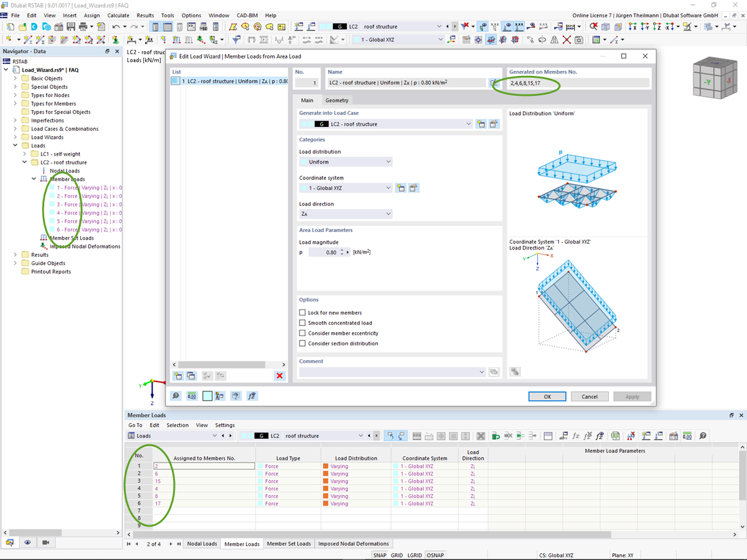Click the Cancel button
Screen dimensions: 747x560
pyautogui.click(x=590, y=396)
